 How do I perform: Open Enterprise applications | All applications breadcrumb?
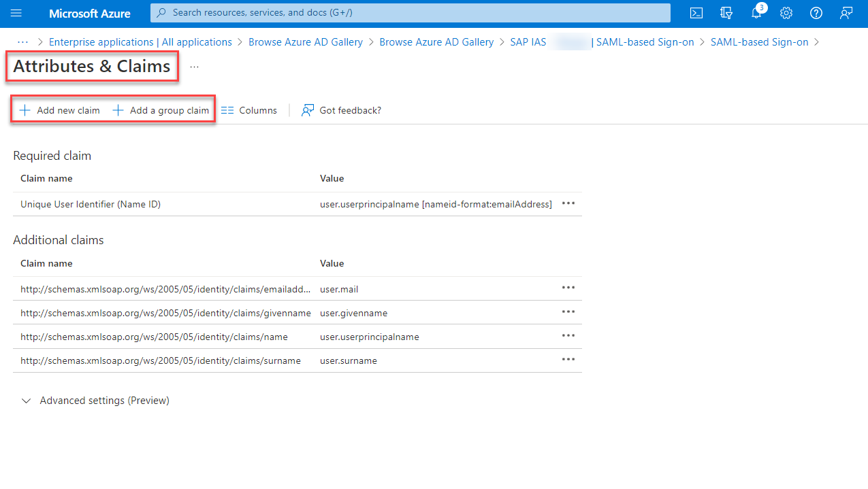(140, 42)
